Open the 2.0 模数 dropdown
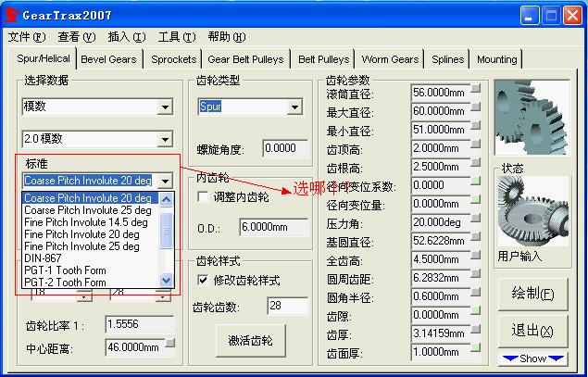Viewport: 588px width, 377px height. pos(165,140)
